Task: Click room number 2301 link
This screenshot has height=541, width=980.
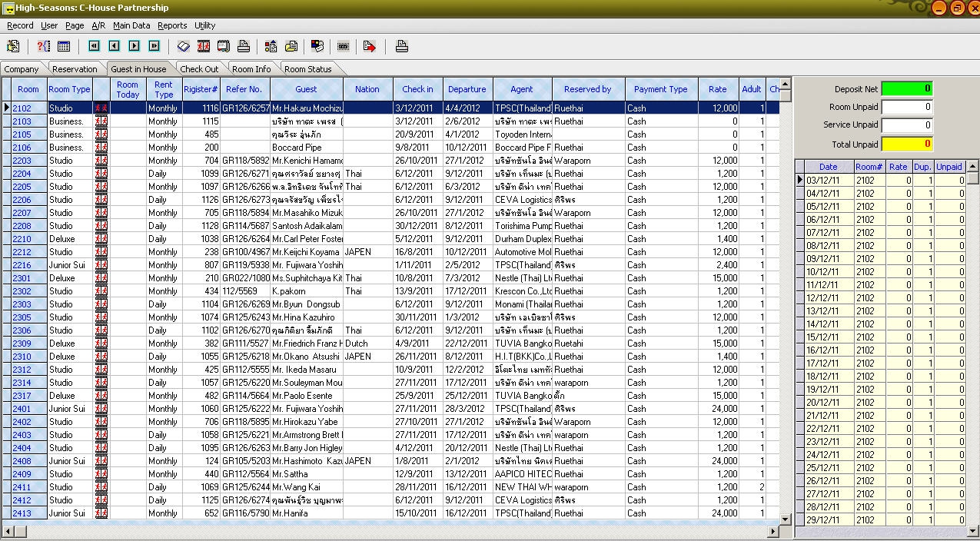Action: (22, 278)
